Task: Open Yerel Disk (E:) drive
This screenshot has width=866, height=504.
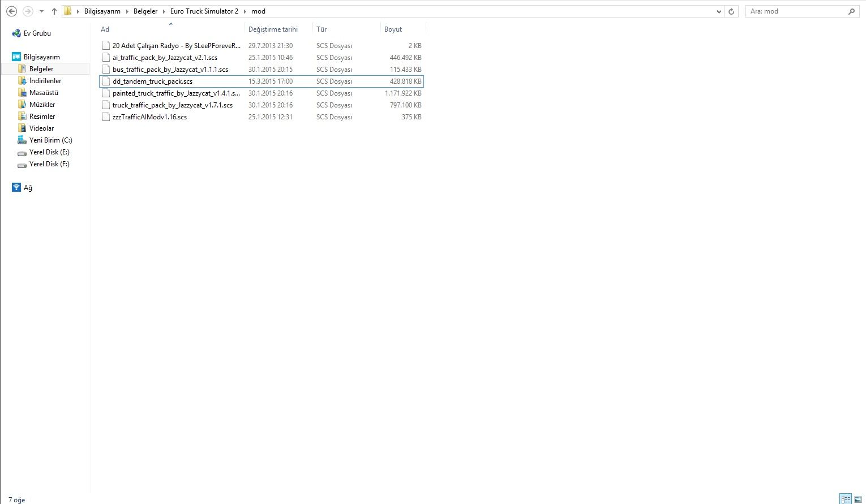Action: [49, 152]
